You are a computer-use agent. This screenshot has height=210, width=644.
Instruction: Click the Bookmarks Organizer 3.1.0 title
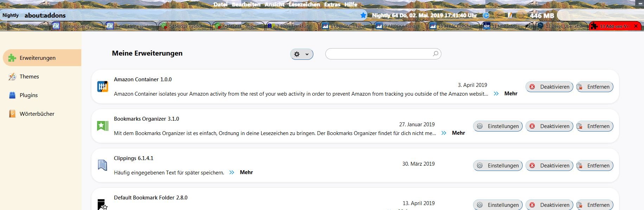pos(146,119)
